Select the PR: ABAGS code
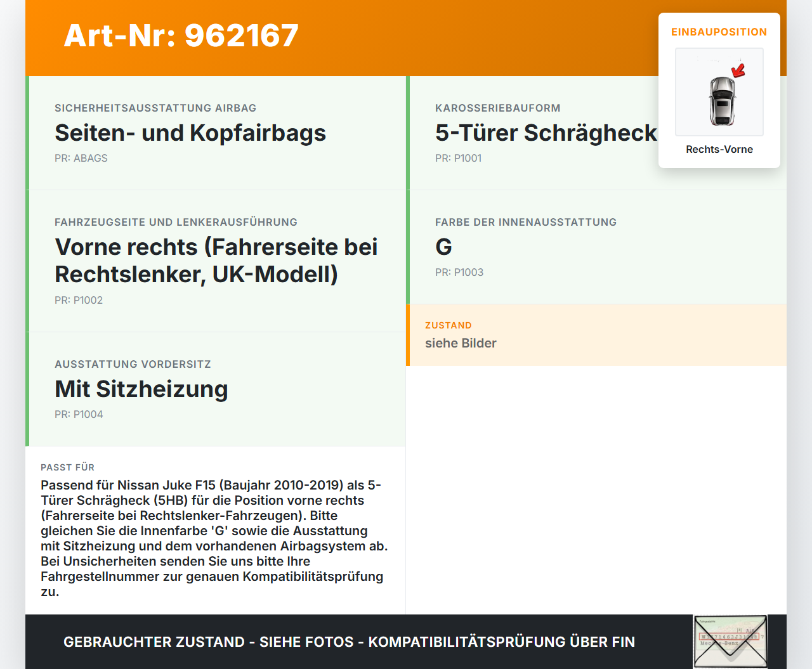812x669 pixels. click(x=81, y=158)
